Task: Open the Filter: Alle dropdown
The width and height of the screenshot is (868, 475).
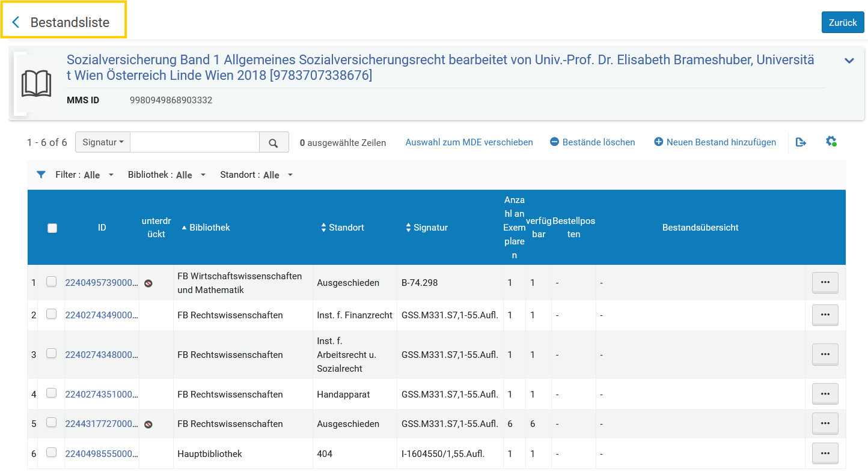Action: coord(85,175)
